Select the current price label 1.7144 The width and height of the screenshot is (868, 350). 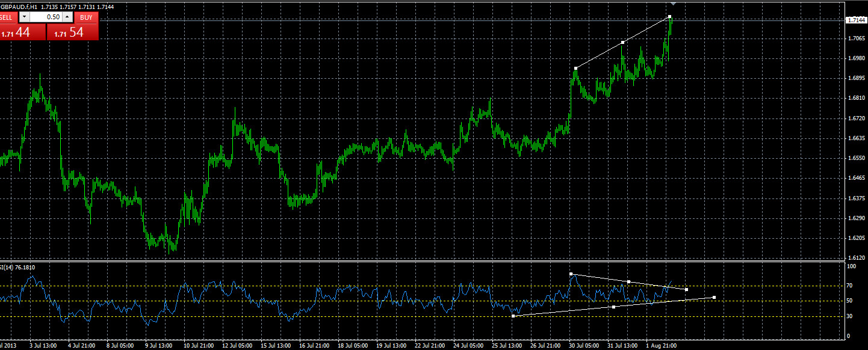(856, 20)
